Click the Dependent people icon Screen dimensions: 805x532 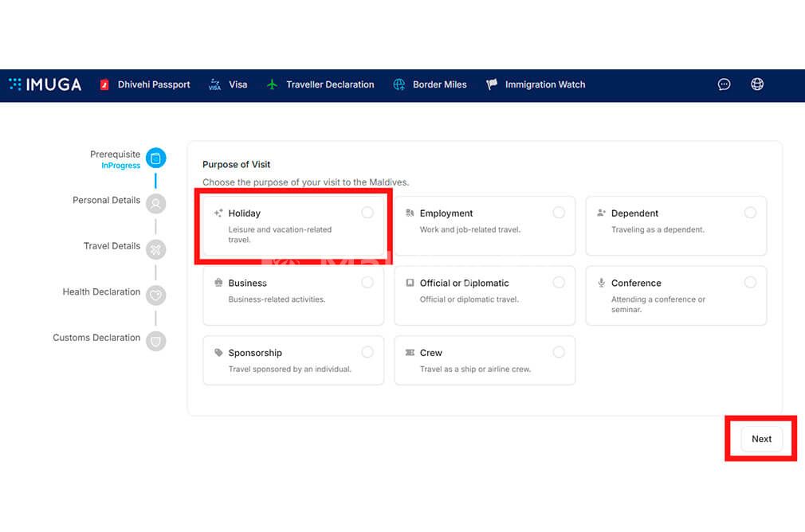[x=601, y=213]
